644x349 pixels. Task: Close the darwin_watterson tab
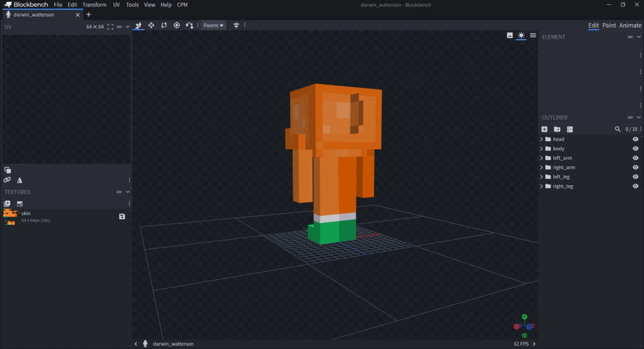[77, 14]
